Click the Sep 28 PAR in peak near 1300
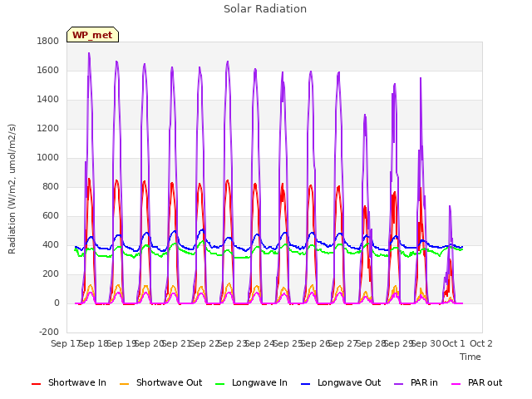The height and width of the screenshot is (399, 532). pos(365,116)
